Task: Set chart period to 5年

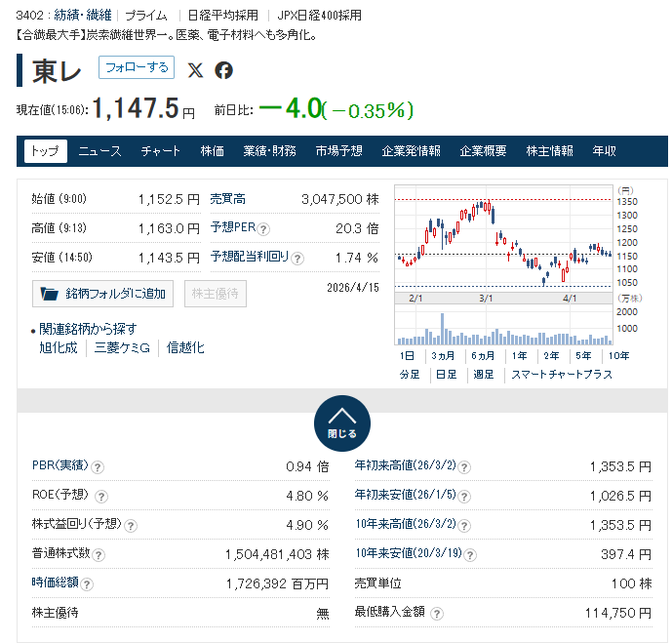Action: (x=583, y=356)
